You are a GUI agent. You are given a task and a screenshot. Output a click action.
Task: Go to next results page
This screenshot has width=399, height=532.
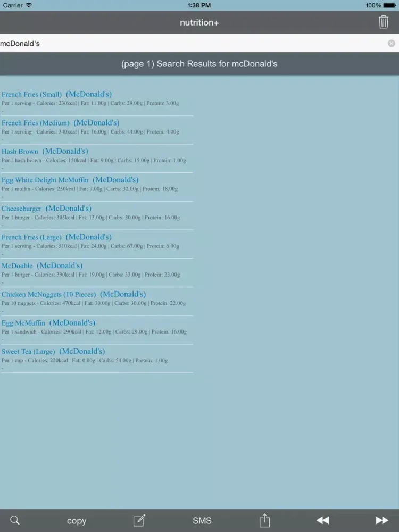(382, 520)
